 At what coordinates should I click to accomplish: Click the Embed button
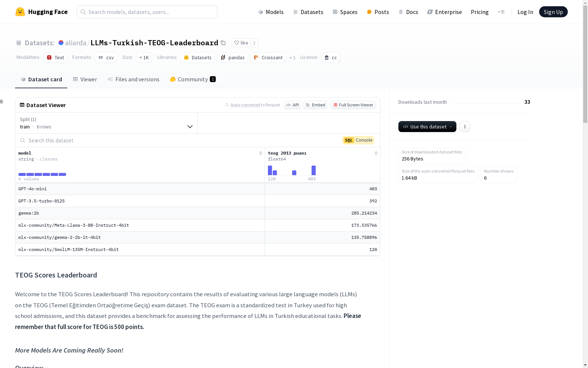[315, 105]
